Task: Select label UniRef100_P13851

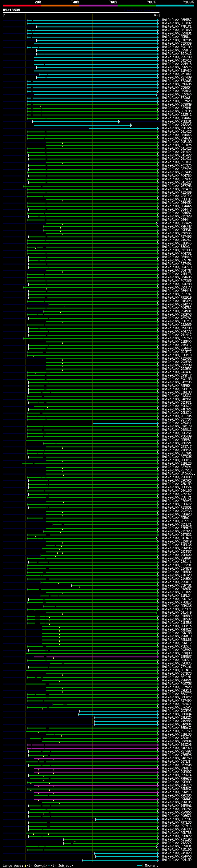Action: click(176, 507)
